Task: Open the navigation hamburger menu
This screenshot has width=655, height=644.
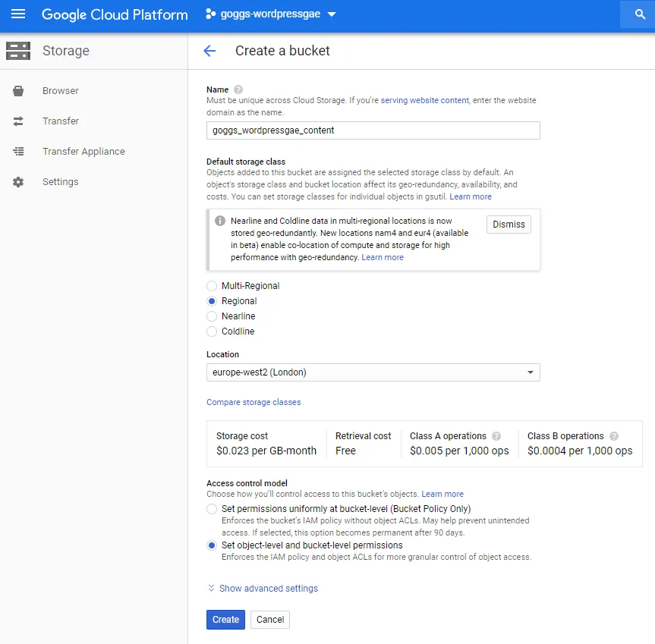Action: (19, 14)
